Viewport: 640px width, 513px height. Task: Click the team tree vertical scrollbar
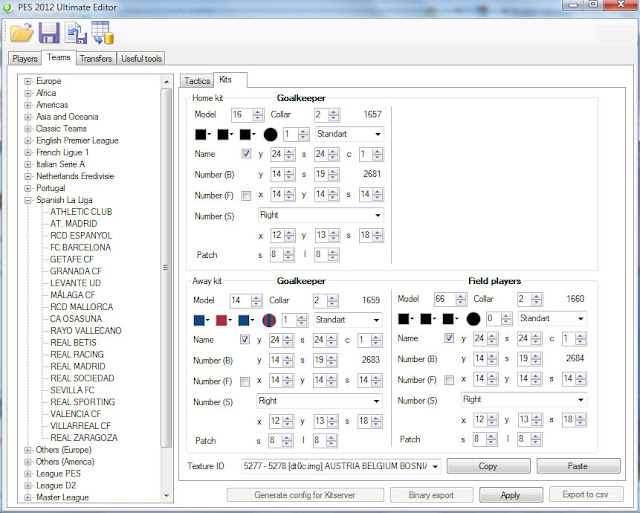[x=166, y=268]
